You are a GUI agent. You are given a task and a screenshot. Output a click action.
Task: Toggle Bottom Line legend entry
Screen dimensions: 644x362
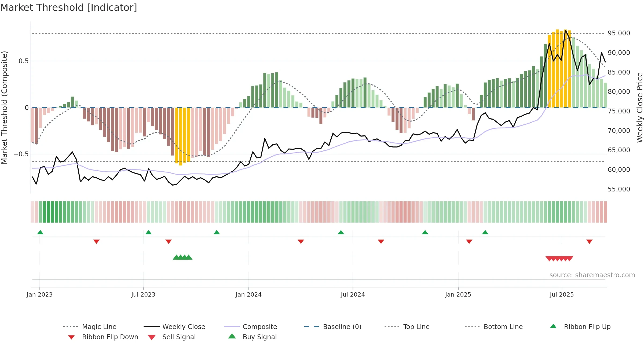pyautogui.click(x=494, y=327)
